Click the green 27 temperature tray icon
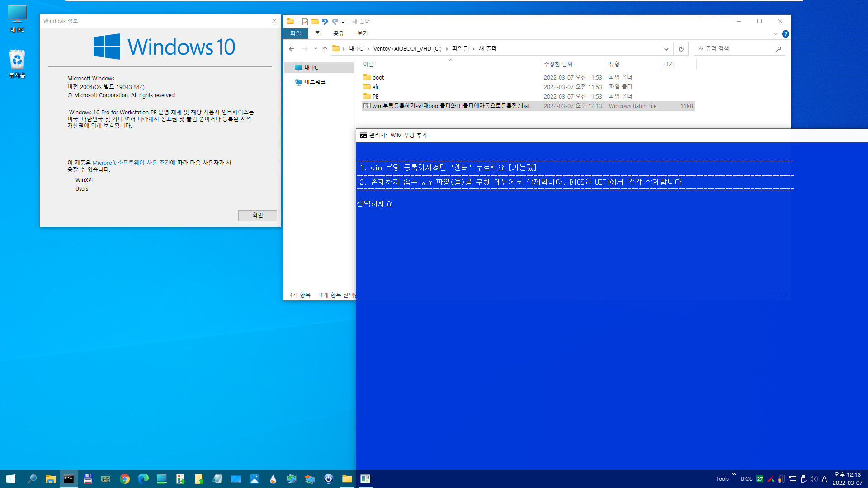This screenshot has height=488, width=868. click(760, 479)
